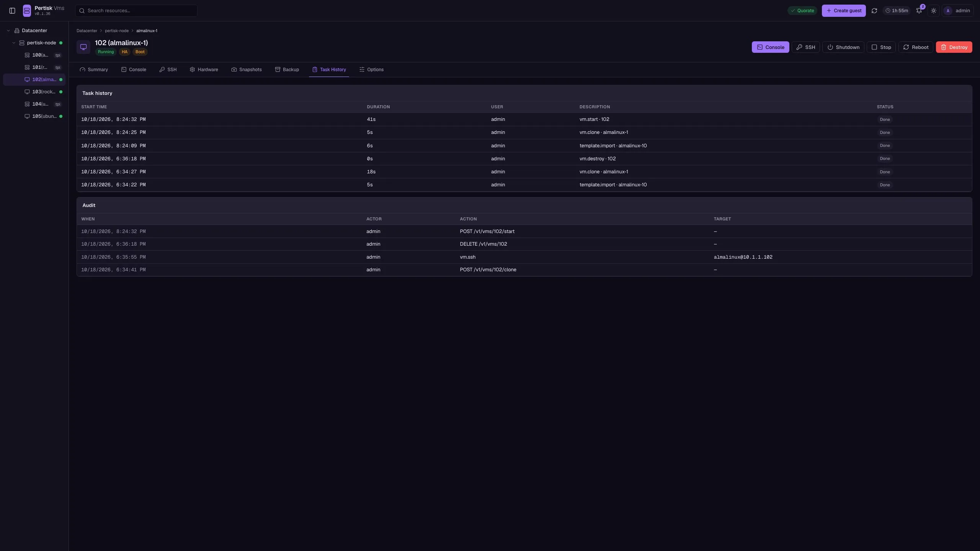This screenshot has height=551, width=980.
Task: Switch to the Hardware tab
Action: pyautogui.click(x=204, y=70)
